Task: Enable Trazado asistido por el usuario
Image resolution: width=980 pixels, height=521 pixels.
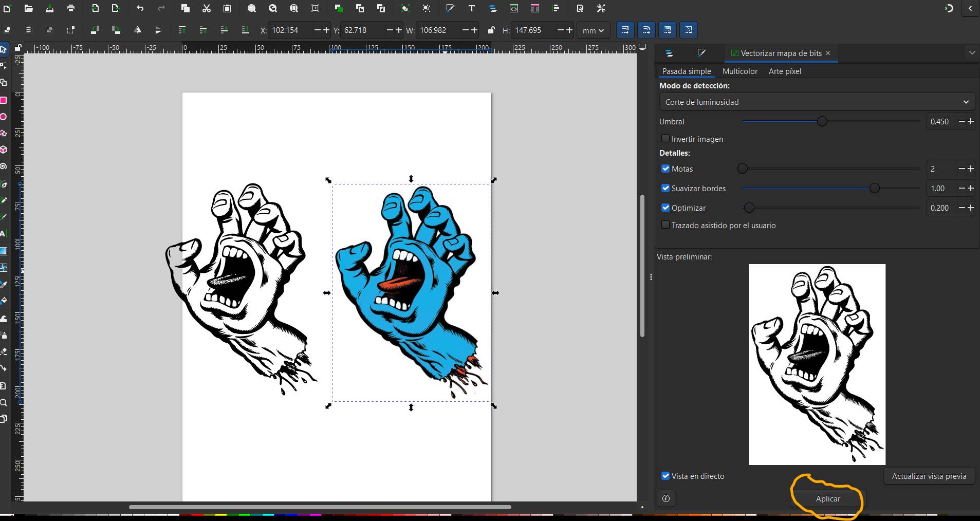Action: pos(665,225)
